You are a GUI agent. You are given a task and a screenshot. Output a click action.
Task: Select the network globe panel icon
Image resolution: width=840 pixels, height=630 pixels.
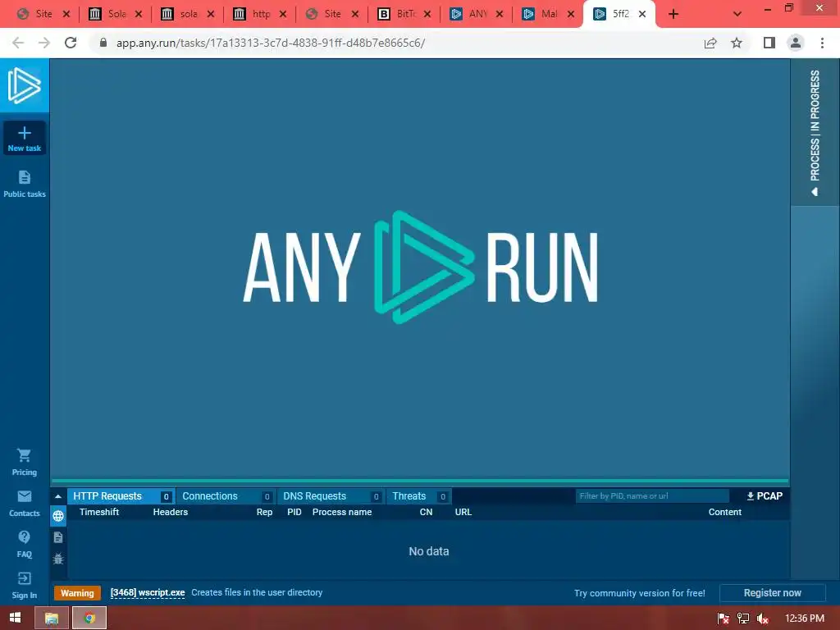[x=58, y=516]
